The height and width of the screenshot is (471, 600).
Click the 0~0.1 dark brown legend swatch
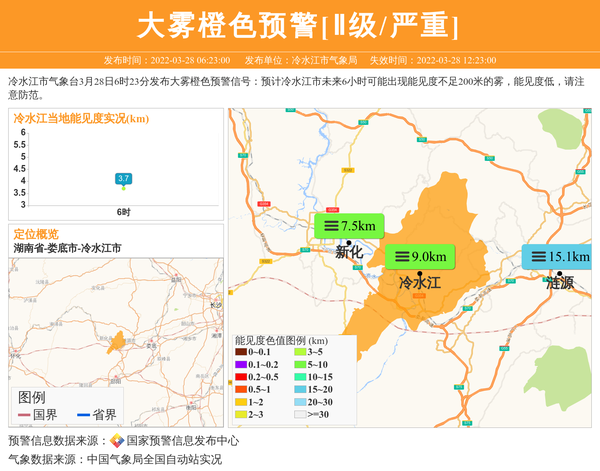tap(241, 352)
